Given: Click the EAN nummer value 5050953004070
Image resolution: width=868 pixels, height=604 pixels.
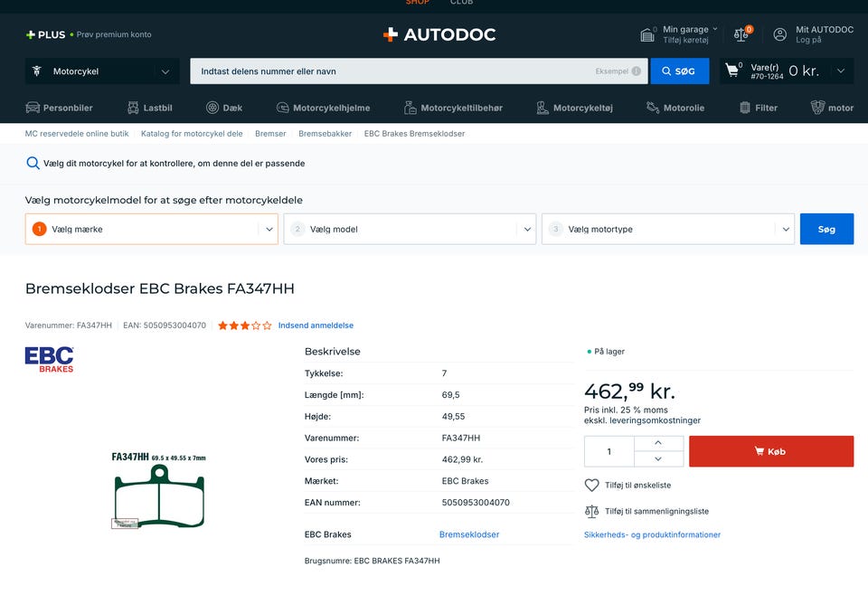Looking at the screenshot, I should click(x=476, y=503).
